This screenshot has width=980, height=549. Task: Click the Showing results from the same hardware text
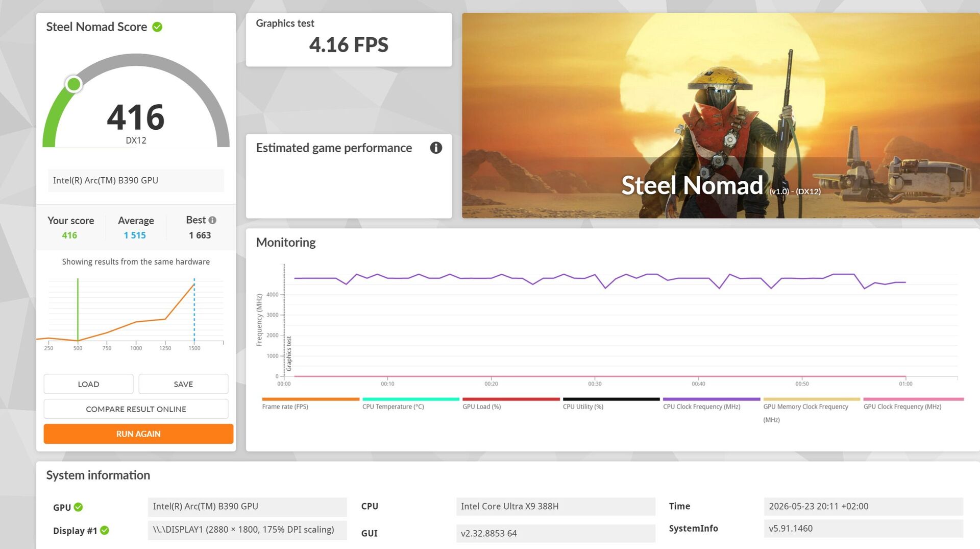click(x=136, y=262)
